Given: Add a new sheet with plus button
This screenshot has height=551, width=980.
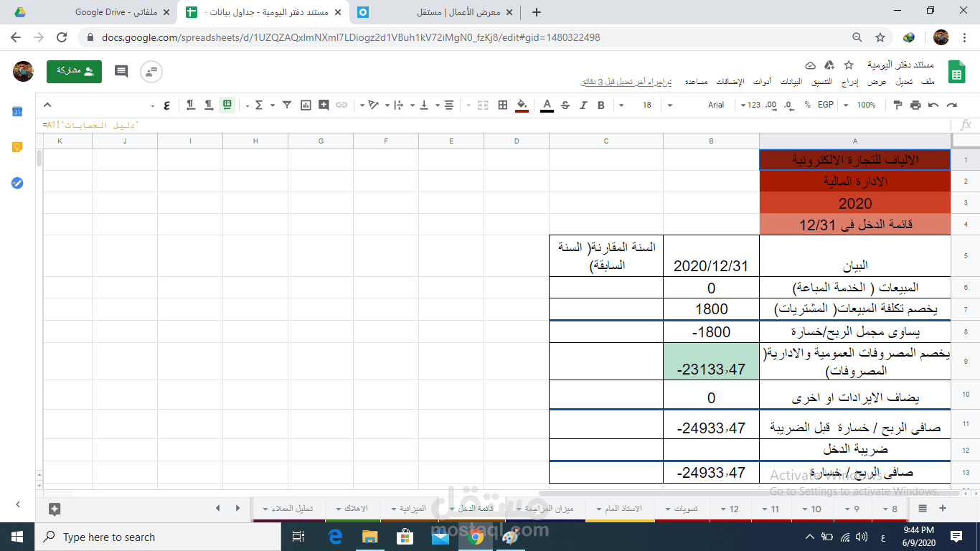Looking at the screenshot, I should coord(943,509).
